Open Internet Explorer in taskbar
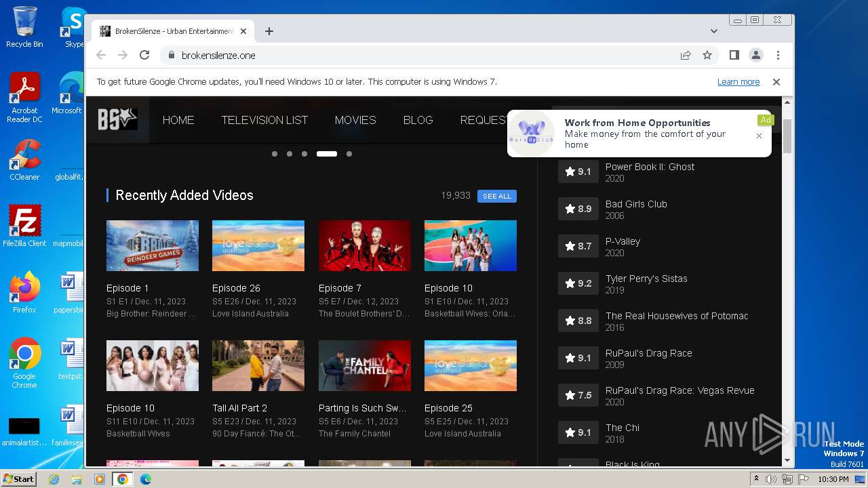The width and height of the screenshot is (868, 488). coord(54,479)
